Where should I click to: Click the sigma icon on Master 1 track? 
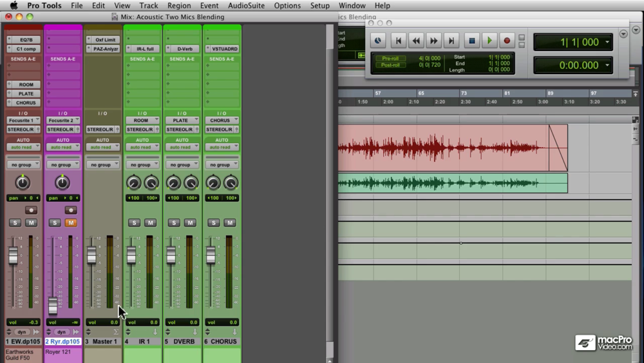(x=116, y=332)
